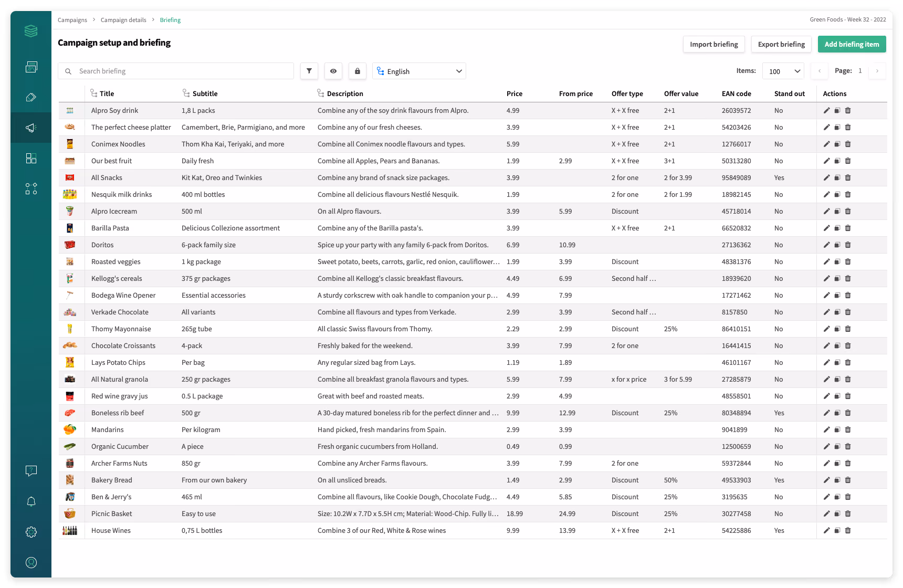Screen dimensions: 903x588
Task: Open notifications bell in sidebar
Action: point(31,501)
